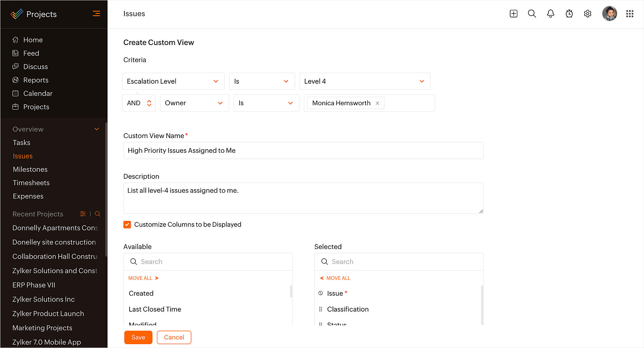
Task: Open the search magnifier in header
Action: pyautogui.click(x=532, y=14)
